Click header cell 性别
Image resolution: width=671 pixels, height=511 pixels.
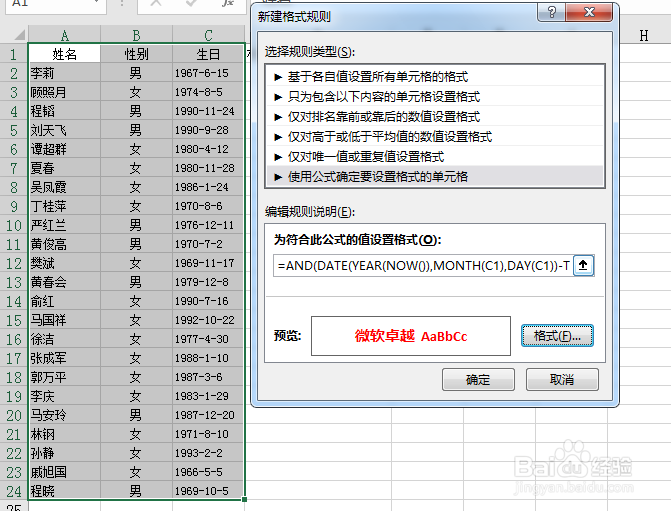pos(136,54)
